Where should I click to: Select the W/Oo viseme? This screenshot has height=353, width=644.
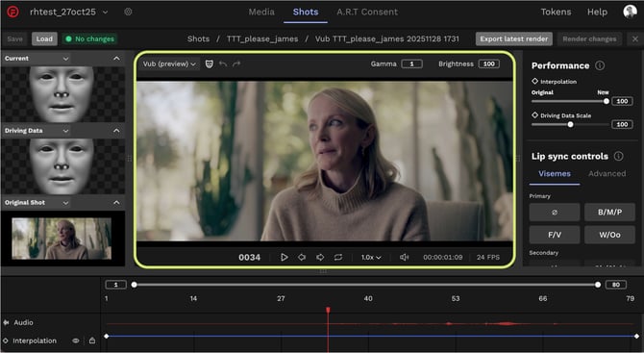pos(609,235)
